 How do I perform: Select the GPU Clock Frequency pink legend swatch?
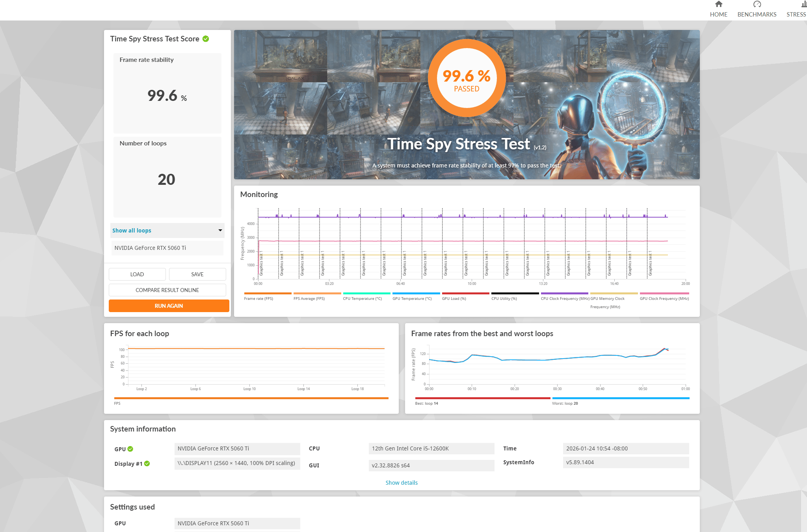click(664, 293)
